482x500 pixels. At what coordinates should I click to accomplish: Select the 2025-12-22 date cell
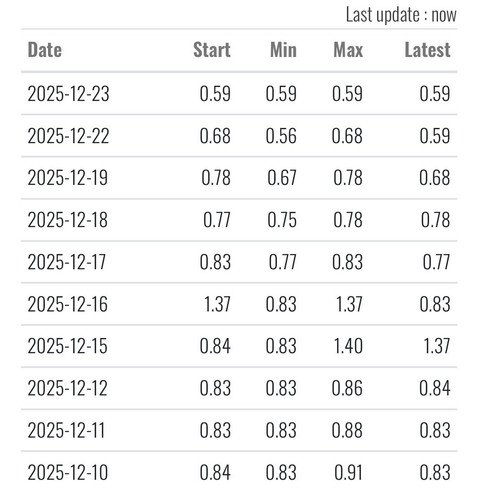pyautogui.click(x=68, y=136)
